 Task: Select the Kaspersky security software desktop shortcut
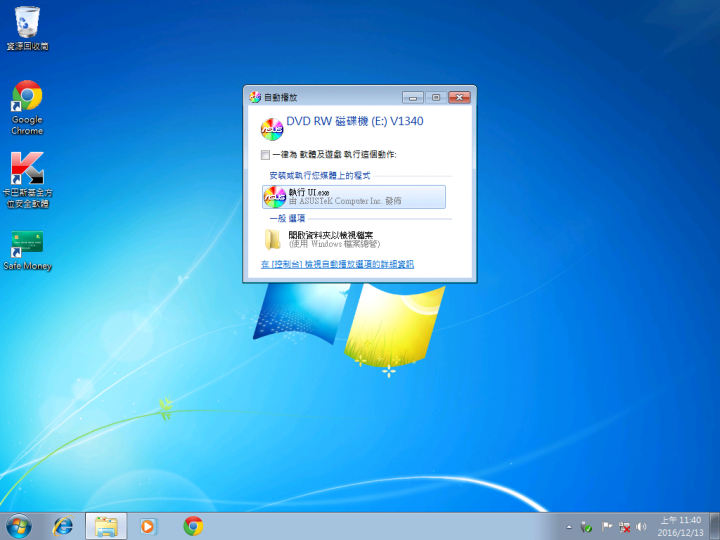coord(27,180)
